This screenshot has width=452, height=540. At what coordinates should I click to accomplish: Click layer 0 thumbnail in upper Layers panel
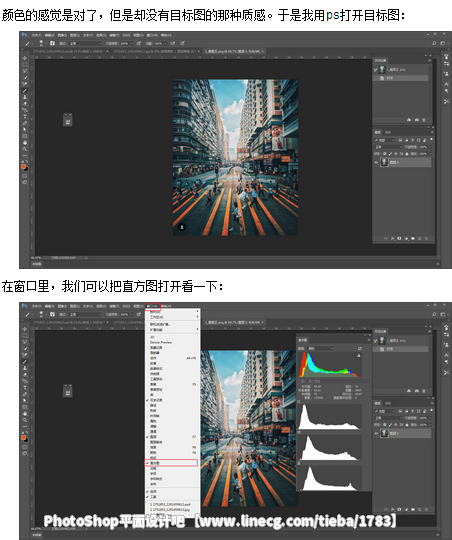384,163
